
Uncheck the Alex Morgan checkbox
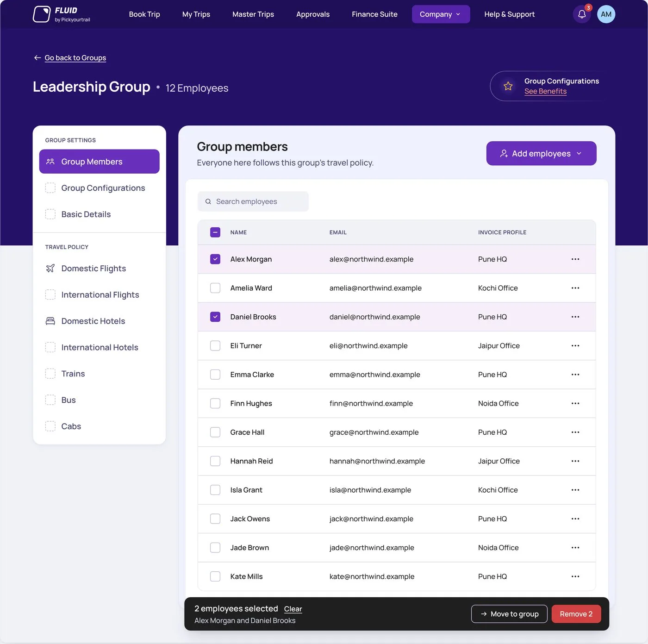pos(215,259)
